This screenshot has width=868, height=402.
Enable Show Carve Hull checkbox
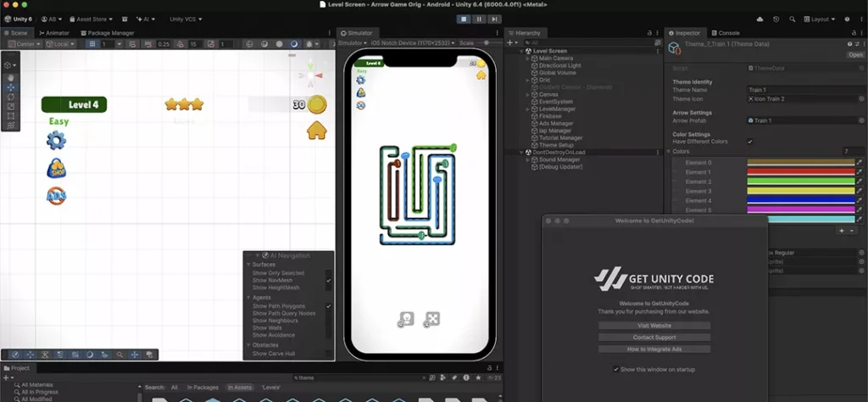pos(328,354)
